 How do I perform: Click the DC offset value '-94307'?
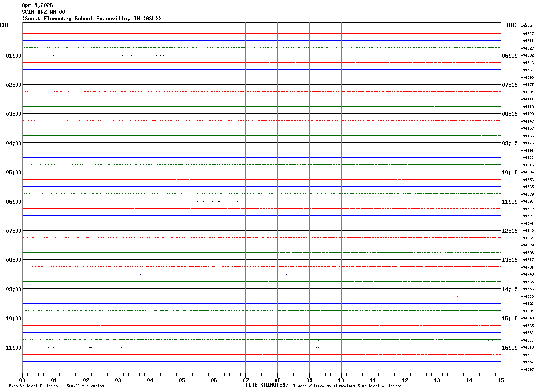tap(527, 34)
